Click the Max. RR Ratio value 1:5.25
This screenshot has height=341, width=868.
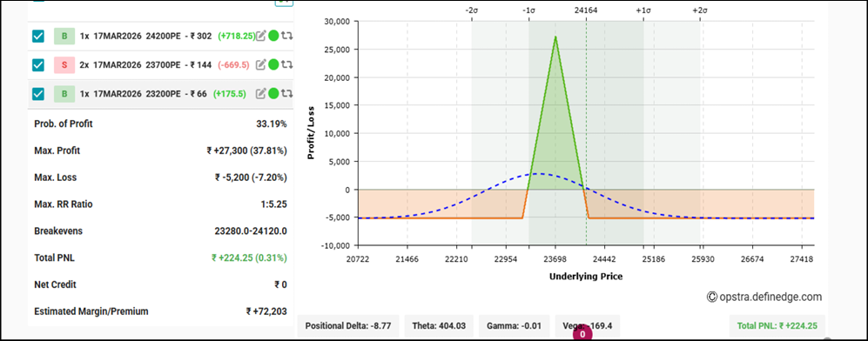[x=274, y=204]
